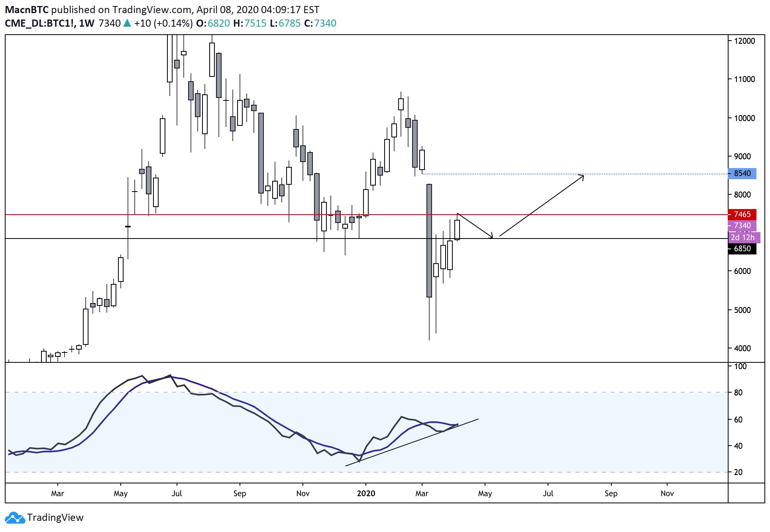Click the close value 7340 in header
The width and height of the screenshot is (770, 532).
click(x=325, y=23)
